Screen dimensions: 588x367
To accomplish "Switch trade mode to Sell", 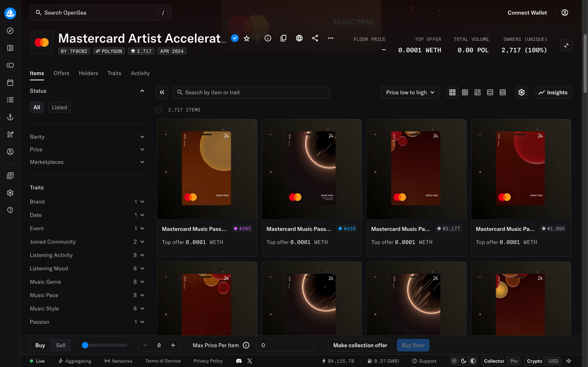I will point(61,345).
